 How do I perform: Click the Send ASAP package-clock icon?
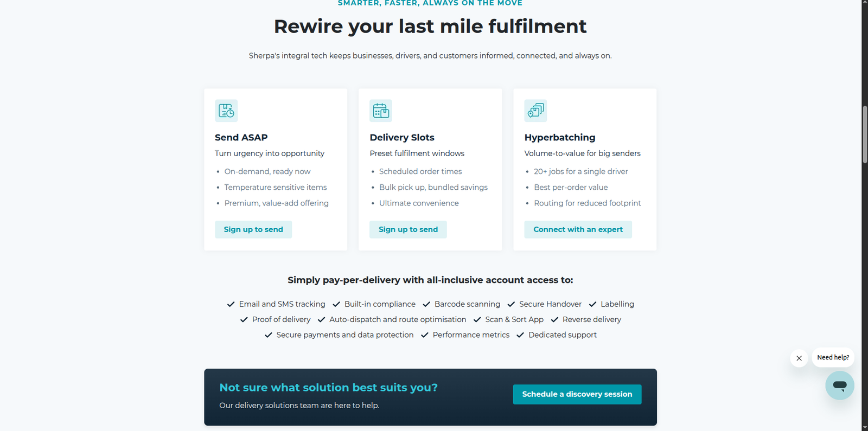[x=226, y=111]
